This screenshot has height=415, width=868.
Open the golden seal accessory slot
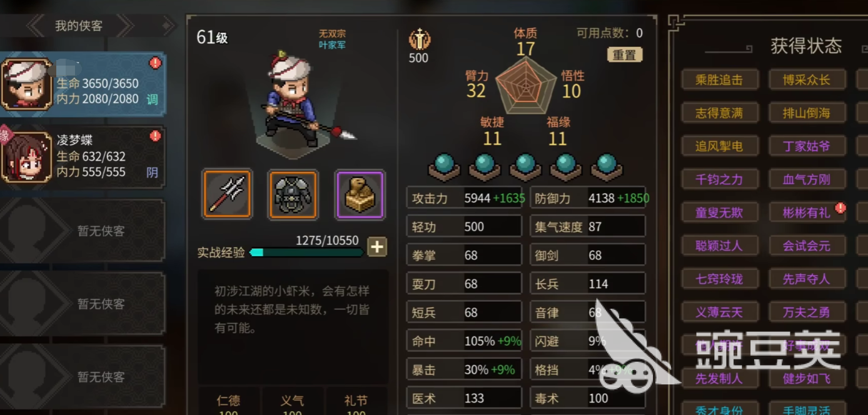point(360,194)
